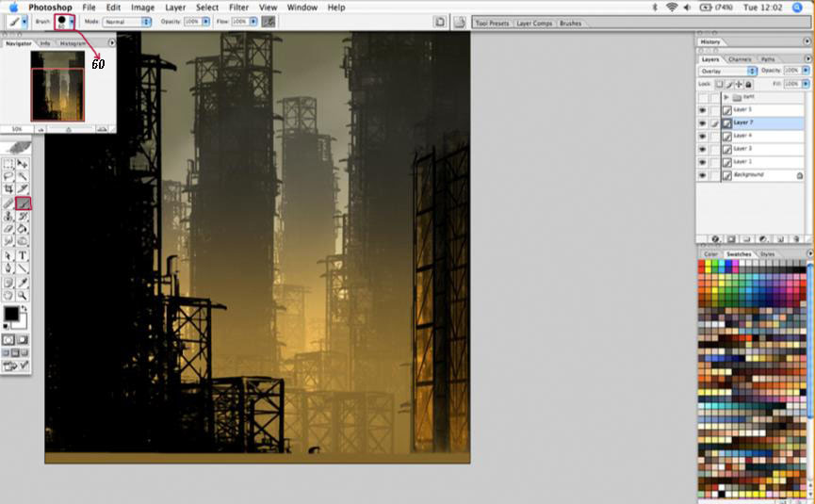This screenshot has width=815, height=504.
Task: Select the Hand tool
Action: (x=8, y=295)
